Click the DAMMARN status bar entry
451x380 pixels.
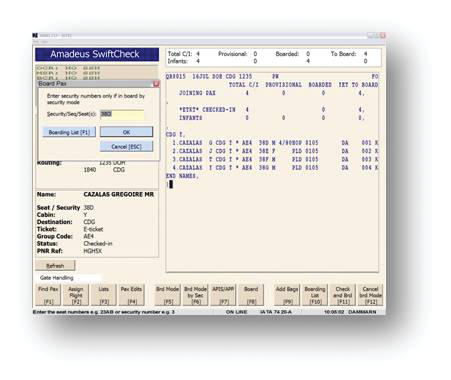[362, 312]
